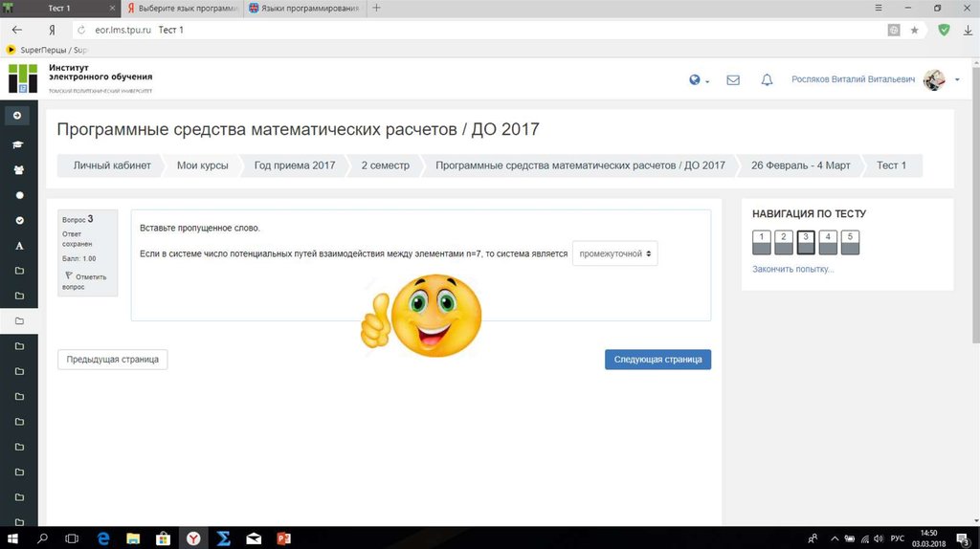Switch keyboard language "РУС" indicator

898,538
